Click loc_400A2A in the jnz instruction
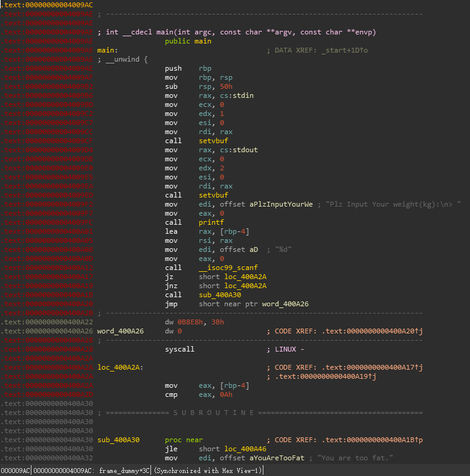 click(245, 286)
